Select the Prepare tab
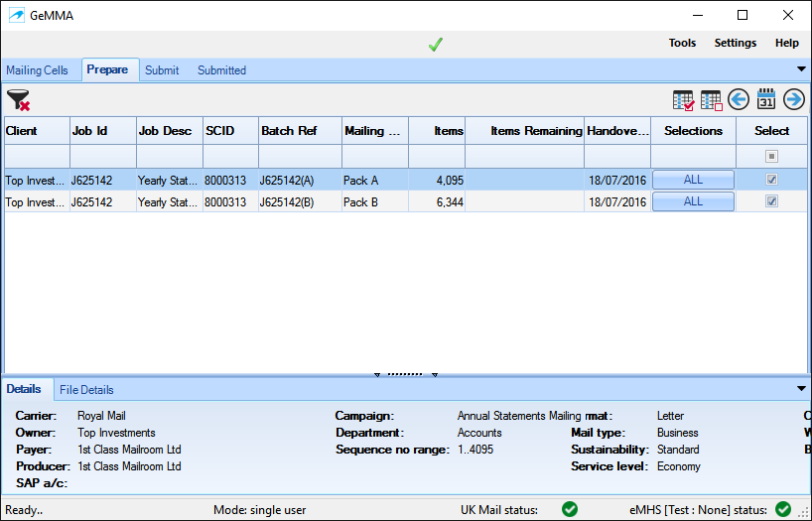This screenshot has height=521, width=812. point(108,69)
